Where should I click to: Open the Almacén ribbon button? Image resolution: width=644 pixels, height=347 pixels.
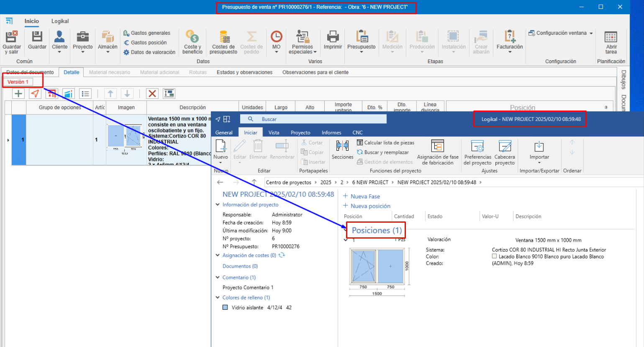pyautogui.click(x=108, y=42)
